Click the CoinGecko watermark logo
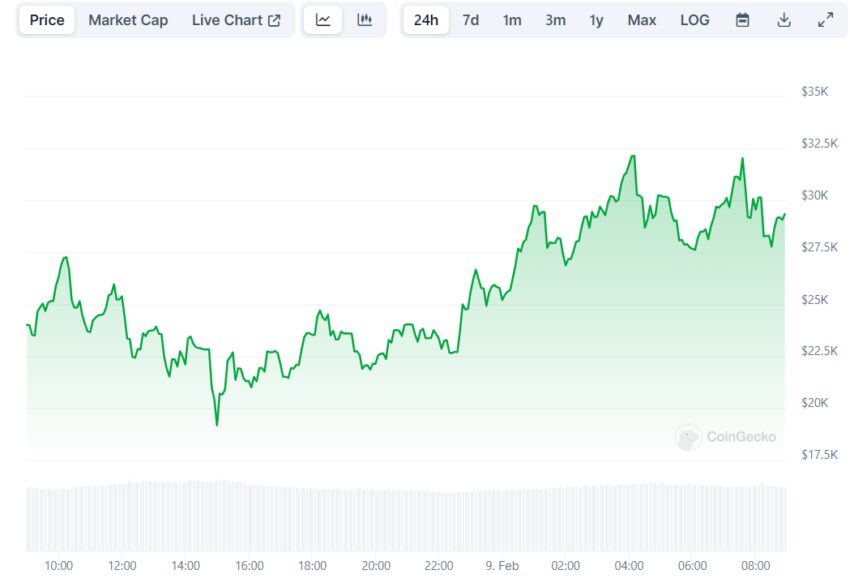The width and height of the screenshot is (850, 587). tap(726, 437)
